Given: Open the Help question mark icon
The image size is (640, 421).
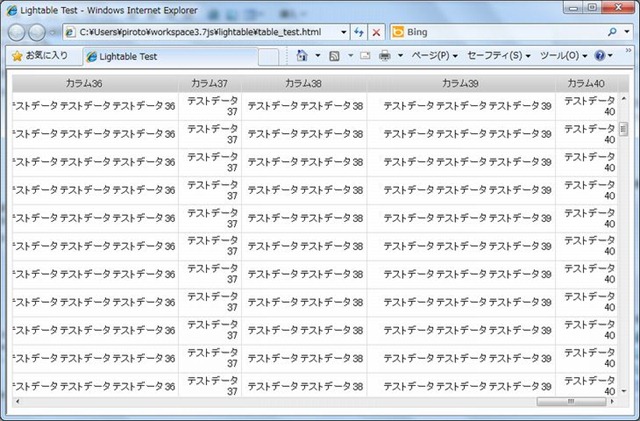Looking at the screenshot, I should 600,56.
